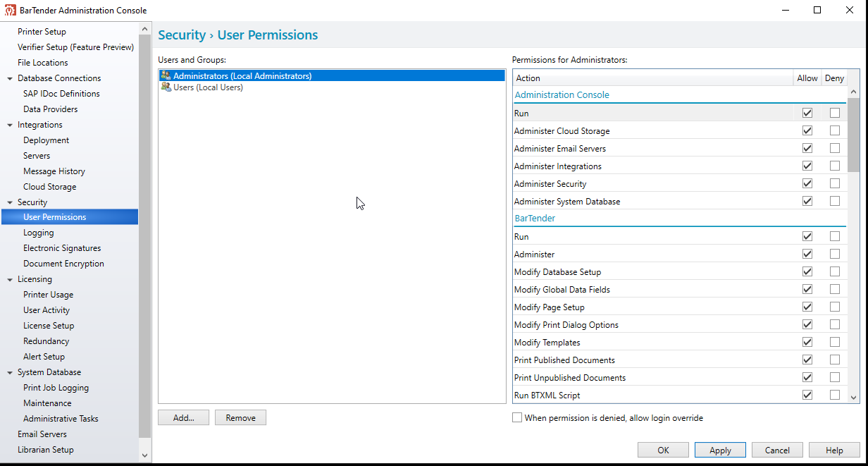
Task: Open Printer Setup page
Action: click(42, 32)
